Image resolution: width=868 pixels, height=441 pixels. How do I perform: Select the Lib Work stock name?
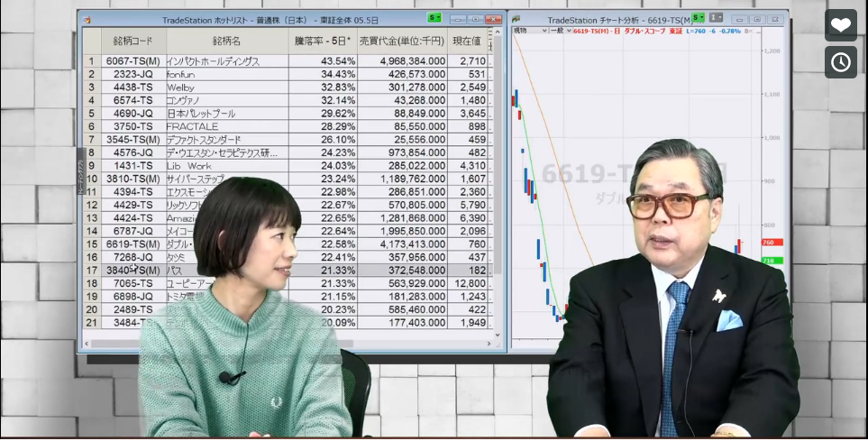tap(188, 166)
